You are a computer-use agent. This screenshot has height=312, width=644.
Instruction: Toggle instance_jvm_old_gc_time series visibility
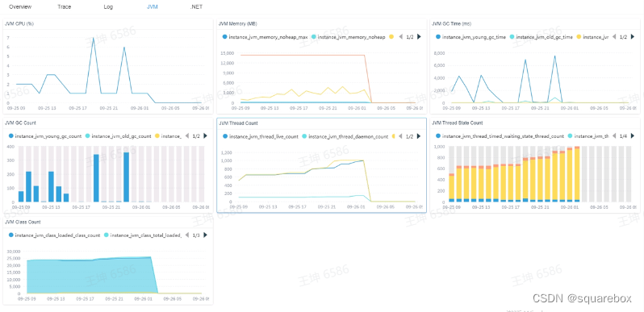[541, 37]
